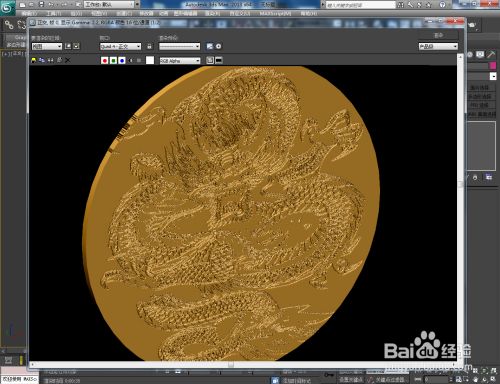Open Environment and Effects dialog icon
Screen dimensions: 500x384
[x=218, y=46]
